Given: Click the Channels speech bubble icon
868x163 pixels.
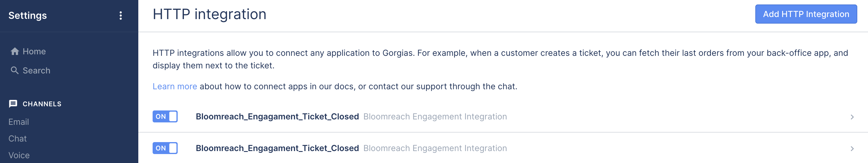Looking at the screenshot, I should (13, 104).
